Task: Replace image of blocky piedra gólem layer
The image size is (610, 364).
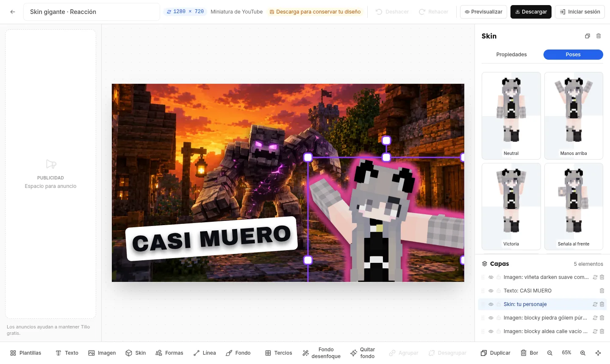Action: (595, 318)
